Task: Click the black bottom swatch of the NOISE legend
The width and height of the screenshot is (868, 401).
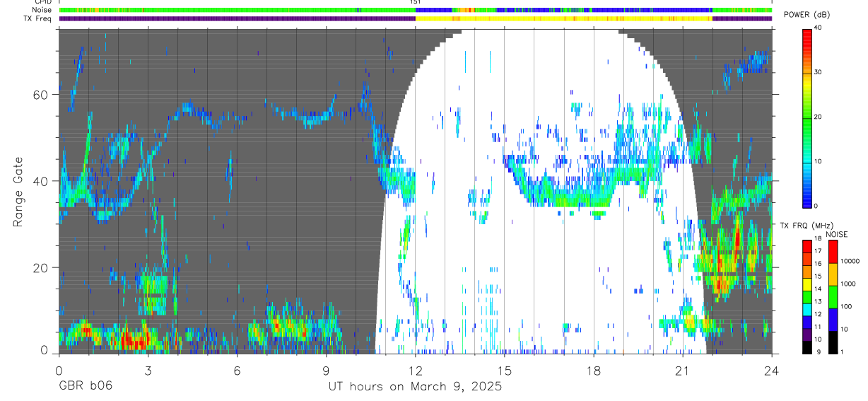Action: (833, 342)
